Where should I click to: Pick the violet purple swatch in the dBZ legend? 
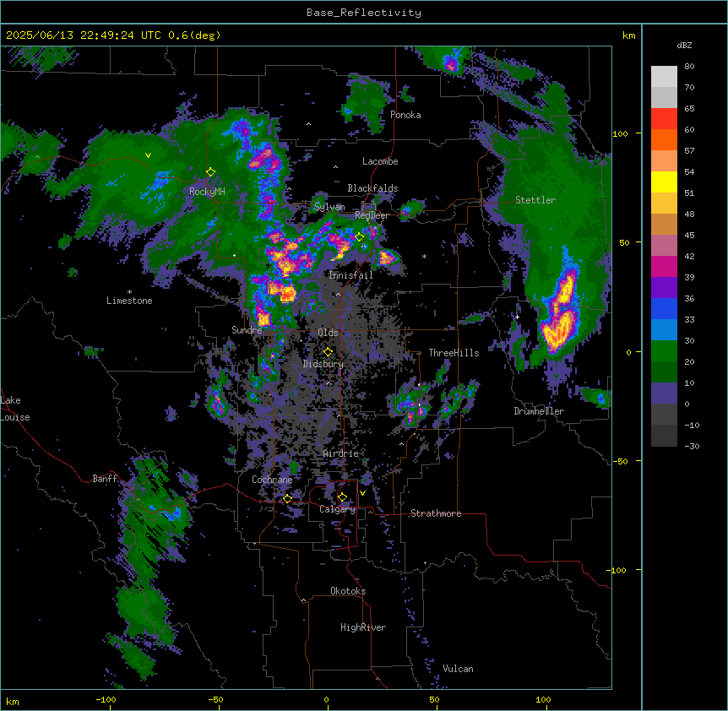click(664, 288)
